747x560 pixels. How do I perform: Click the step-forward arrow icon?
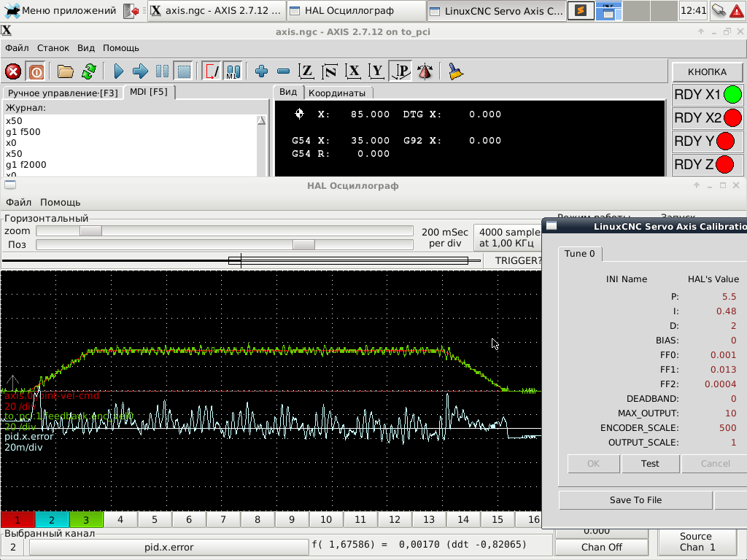[140, 71]
